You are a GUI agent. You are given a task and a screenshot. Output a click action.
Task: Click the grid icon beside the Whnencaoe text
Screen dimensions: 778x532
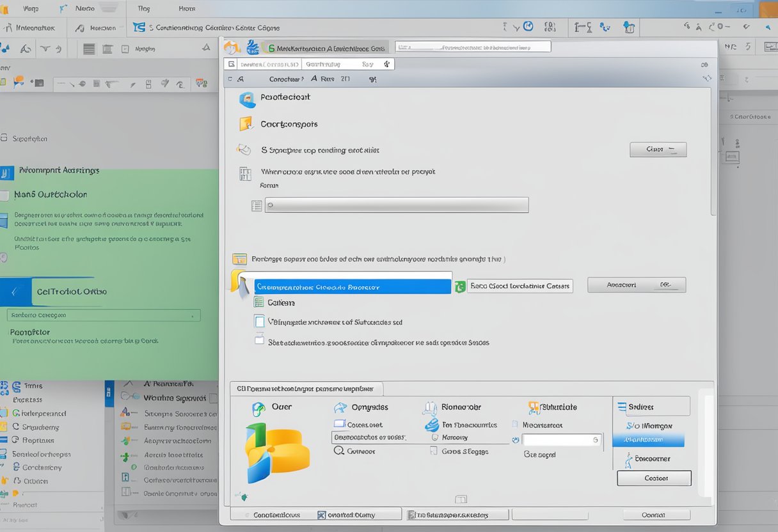pos(245,174)
